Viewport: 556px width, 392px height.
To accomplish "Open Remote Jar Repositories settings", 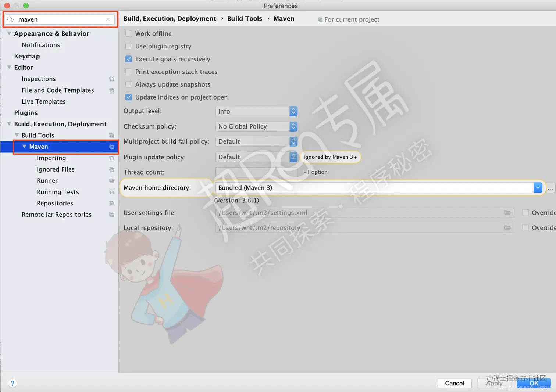I will [57, 215].
